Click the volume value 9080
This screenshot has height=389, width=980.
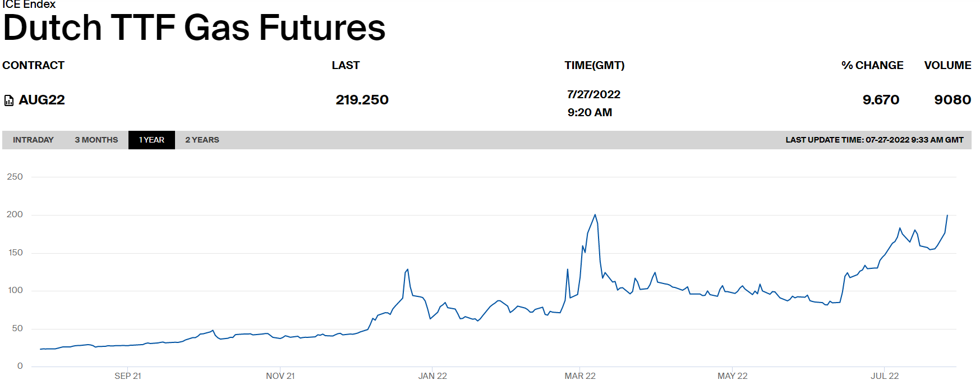point(953,100)
